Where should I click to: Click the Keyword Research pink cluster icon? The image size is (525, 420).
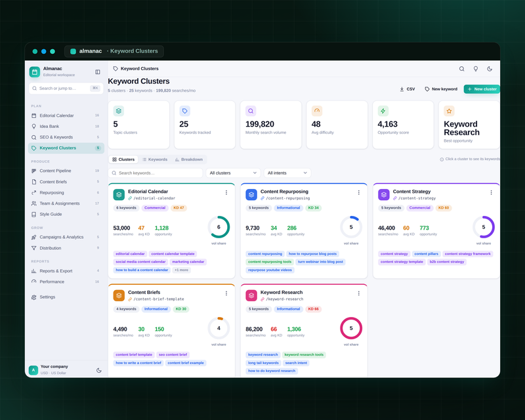251,295
